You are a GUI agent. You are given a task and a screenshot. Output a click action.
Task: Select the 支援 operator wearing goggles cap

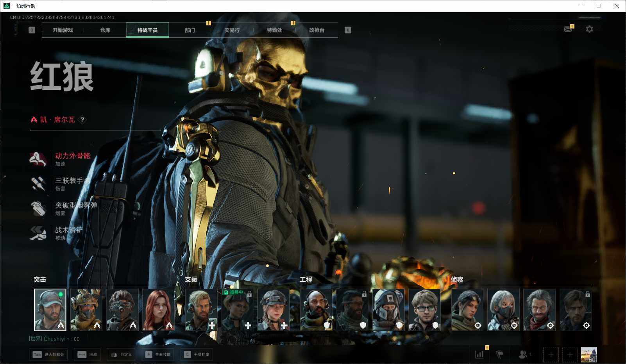coord(273,310)
